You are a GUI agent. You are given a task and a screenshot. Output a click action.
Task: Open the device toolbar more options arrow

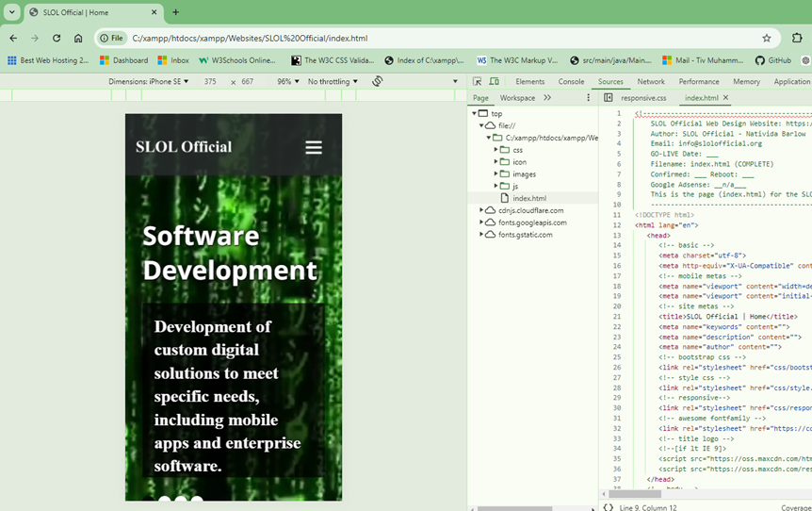tap(455, 81)
